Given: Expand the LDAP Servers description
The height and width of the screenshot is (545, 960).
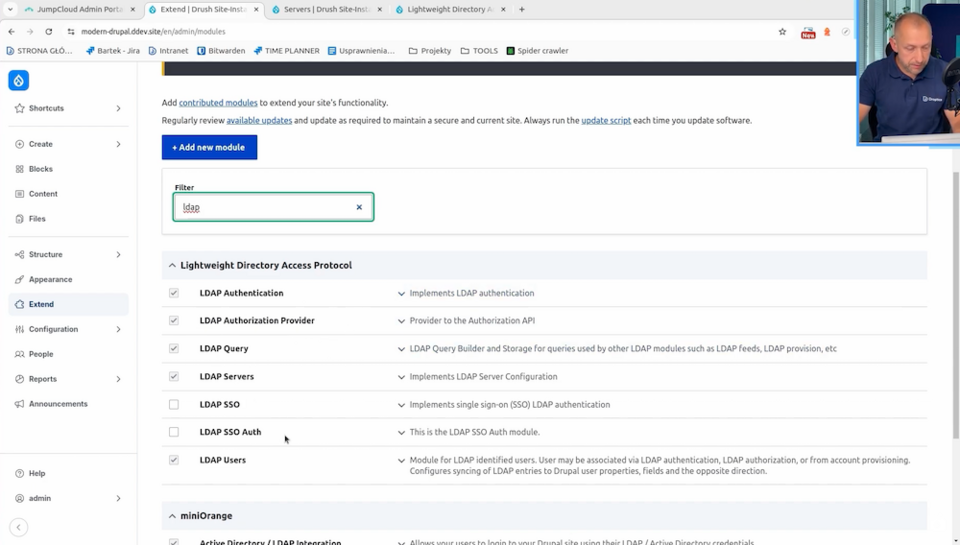Looking at the screenshot, I should (401, 377).
